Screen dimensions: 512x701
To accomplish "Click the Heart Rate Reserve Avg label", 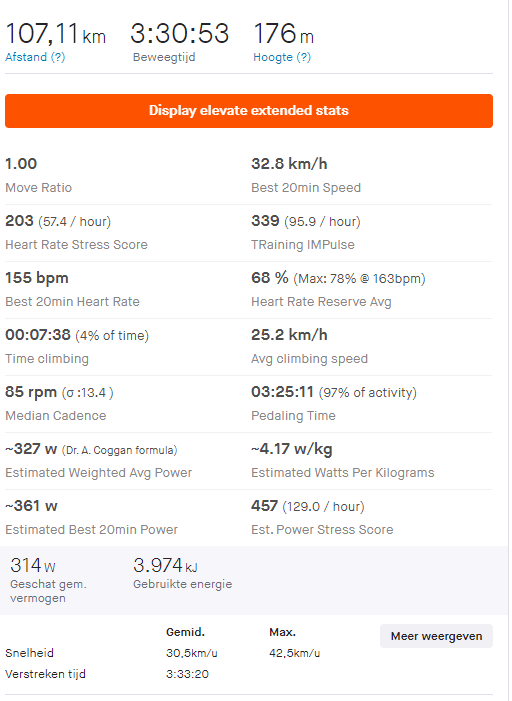I will (x=321, y=302).
